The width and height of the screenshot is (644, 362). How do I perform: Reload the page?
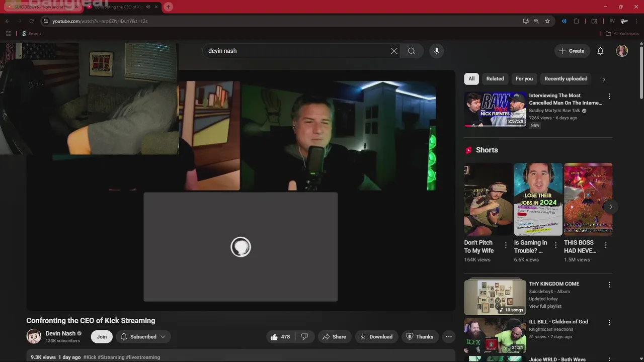coord(31,21)
